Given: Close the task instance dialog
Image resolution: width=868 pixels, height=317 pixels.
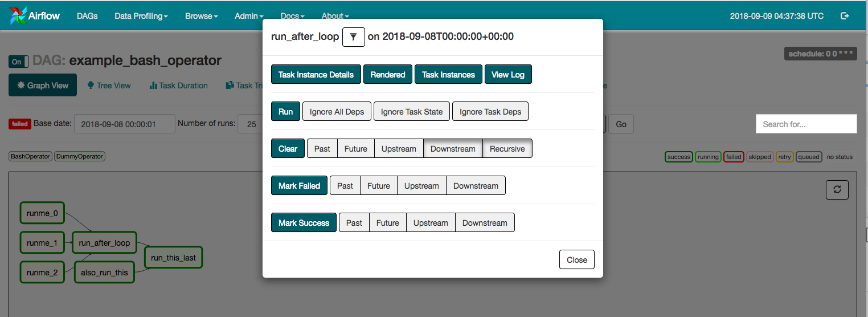Looking at the screenshot, I should point(576,260).
